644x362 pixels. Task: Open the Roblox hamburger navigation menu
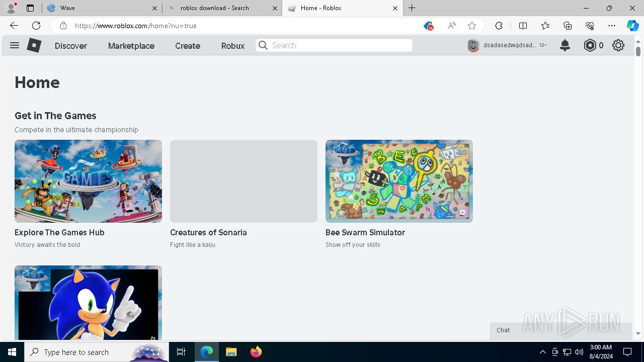point(15,45)
